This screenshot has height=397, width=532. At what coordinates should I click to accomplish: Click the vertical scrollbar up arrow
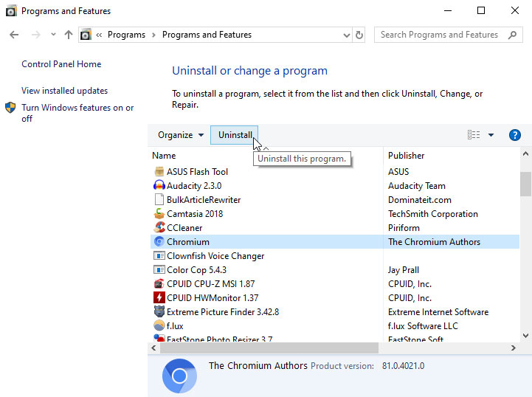point(525,154)
